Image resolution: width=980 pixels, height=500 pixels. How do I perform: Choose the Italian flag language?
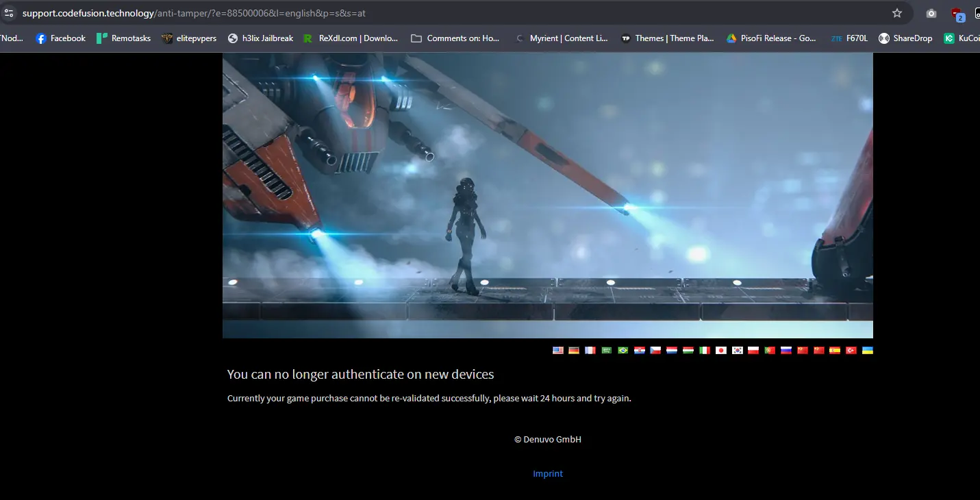click(x=705, y=350)
